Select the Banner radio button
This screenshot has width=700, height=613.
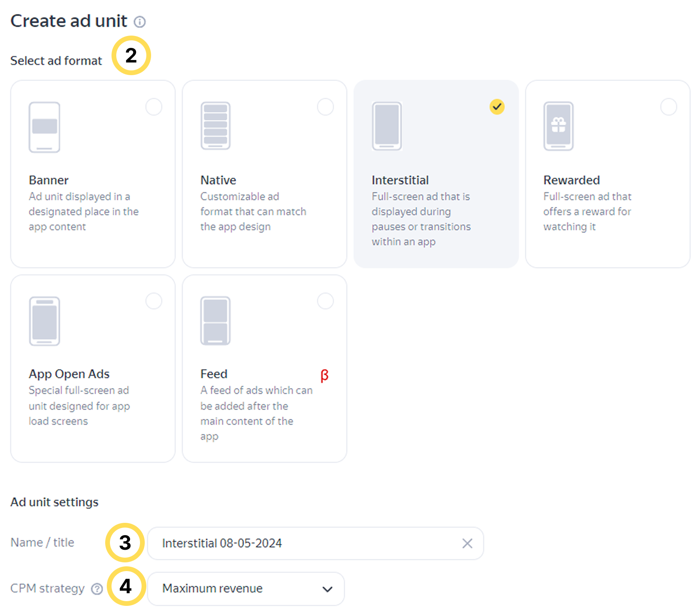click(154, 107)
